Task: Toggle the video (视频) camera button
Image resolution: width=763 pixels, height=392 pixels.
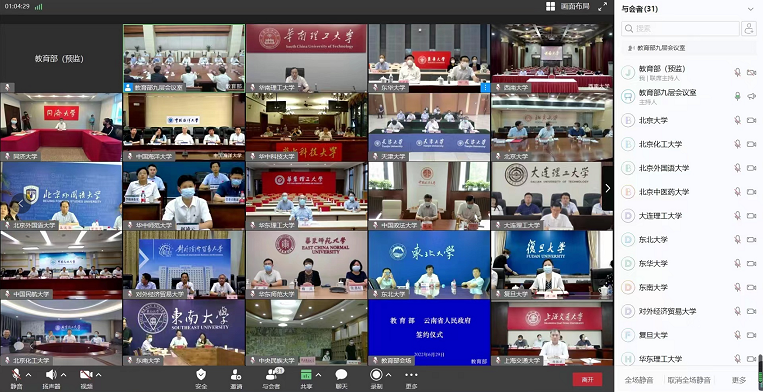Action: (86, 374)
